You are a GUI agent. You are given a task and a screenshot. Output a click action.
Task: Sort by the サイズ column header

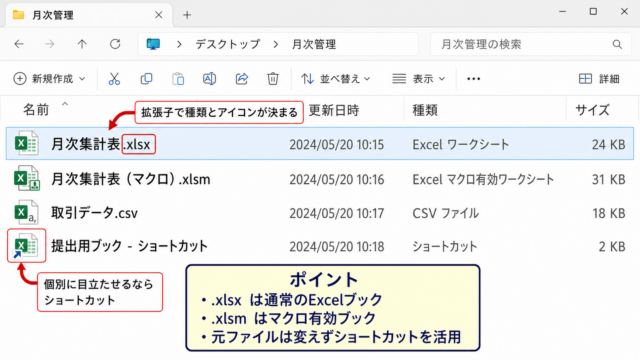pyautogui.click(x=592, y=110)
